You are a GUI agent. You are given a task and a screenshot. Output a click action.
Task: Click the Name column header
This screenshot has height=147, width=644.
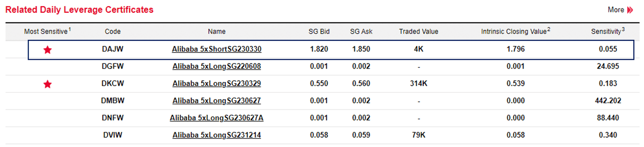pos(217,31)
